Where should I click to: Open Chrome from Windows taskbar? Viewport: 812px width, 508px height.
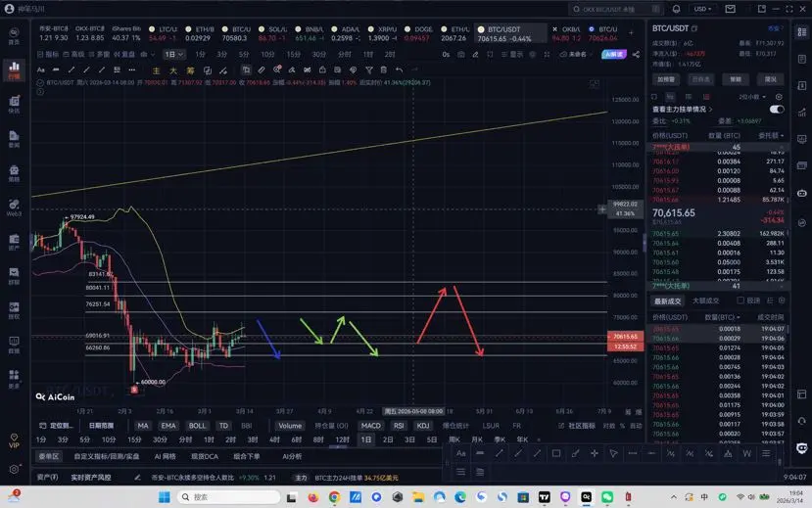pyautogui.click(x=335, y=497)
